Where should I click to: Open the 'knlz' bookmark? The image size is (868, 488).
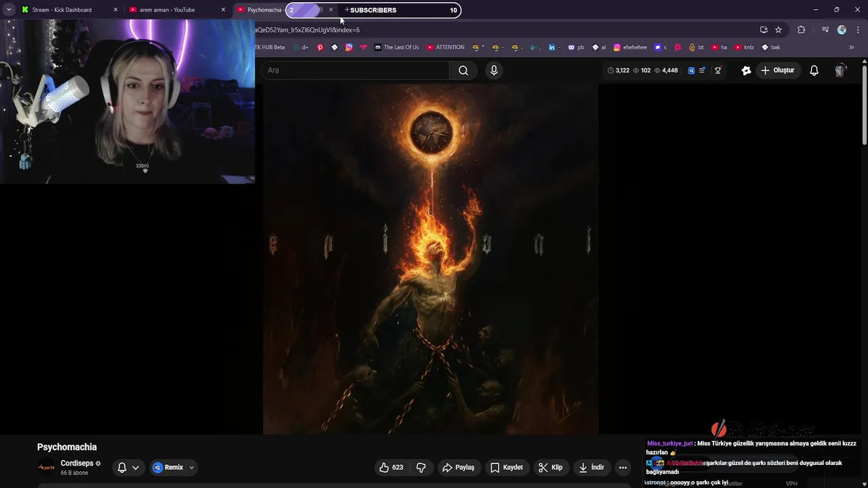coord(744,47)
